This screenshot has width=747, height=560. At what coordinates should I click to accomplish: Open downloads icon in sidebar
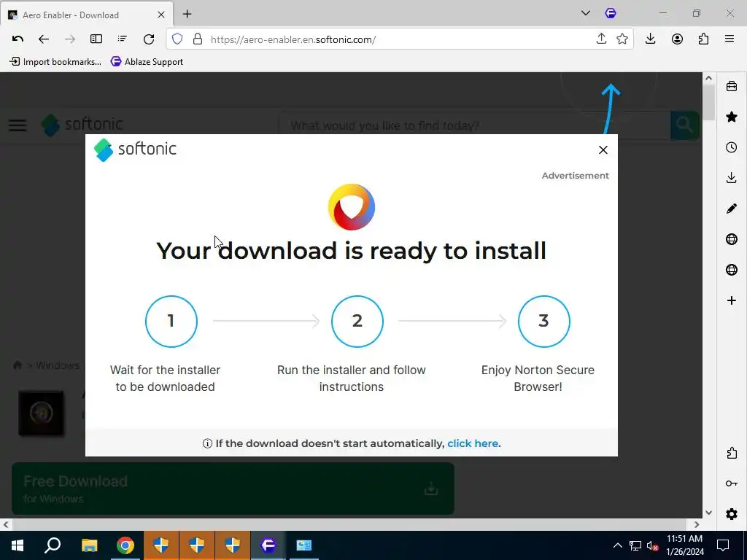(x=732, y=178)
